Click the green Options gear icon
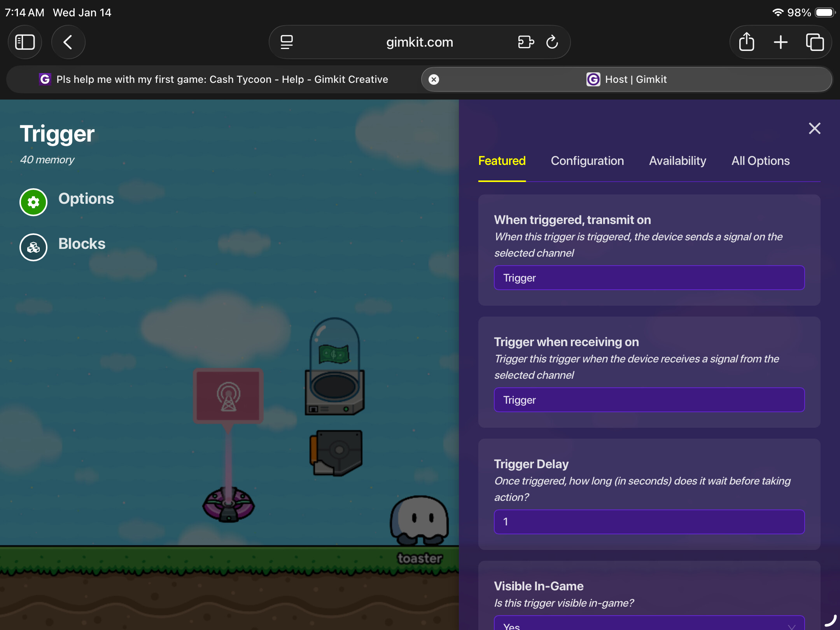Viewport: 840px width, 630px height. tap(33, 202)
